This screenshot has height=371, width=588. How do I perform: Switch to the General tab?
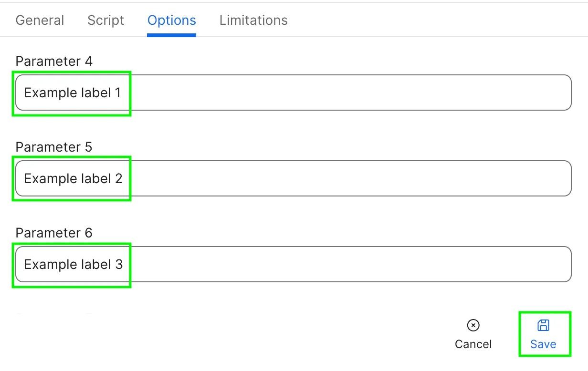[40, 20]
